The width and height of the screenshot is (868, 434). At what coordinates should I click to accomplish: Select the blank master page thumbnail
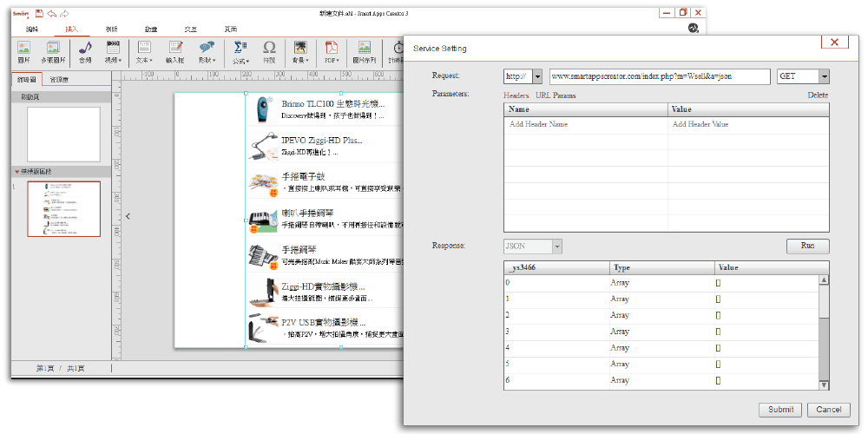(64, 135)
